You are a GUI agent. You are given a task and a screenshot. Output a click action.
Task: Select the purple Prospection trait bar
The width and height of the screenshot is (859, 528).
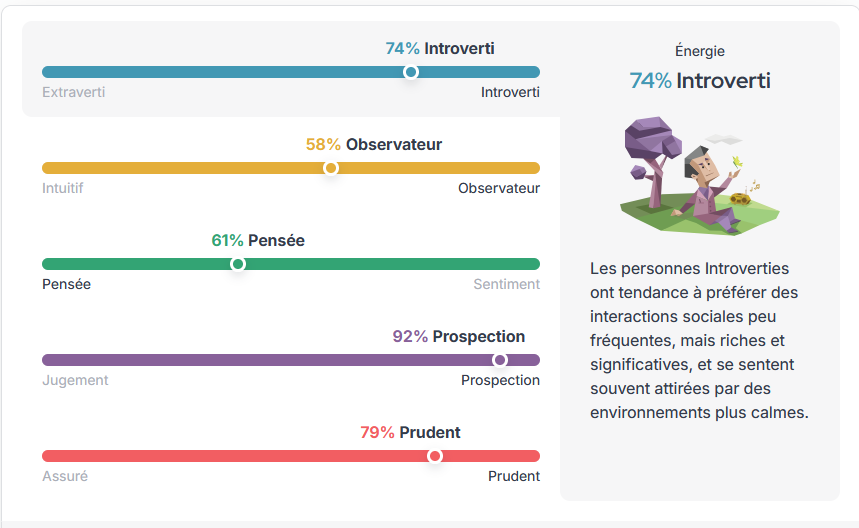click(250, 360)
